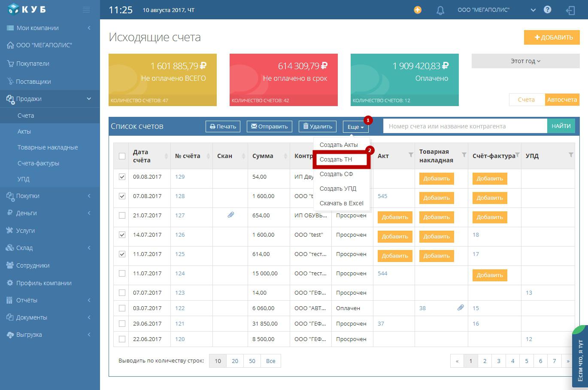Select Скачать в Excel menu item
Image resolution: width=588 pixels, height=390 pixels.
(342, 203)
